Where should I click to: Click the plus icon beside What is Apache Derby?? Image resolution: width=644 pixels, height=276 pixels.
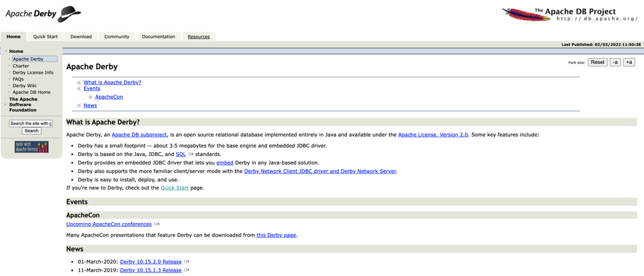coord(79,83)
